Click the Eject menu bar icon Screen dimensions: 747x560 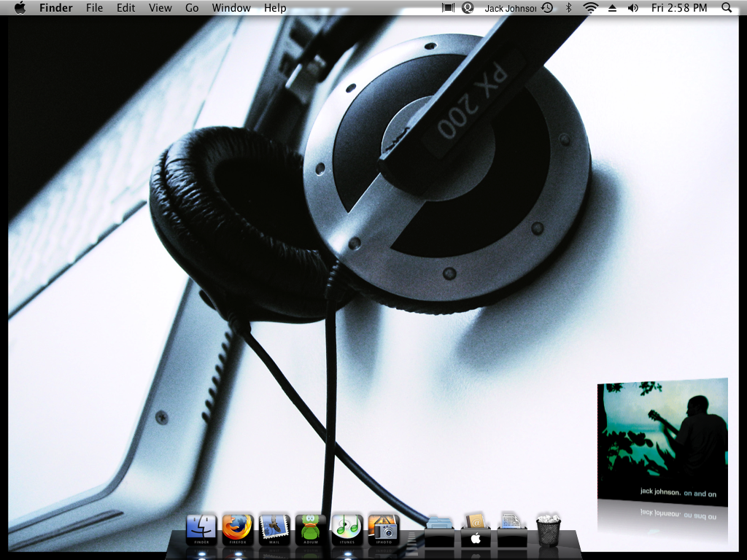(613, 7)
